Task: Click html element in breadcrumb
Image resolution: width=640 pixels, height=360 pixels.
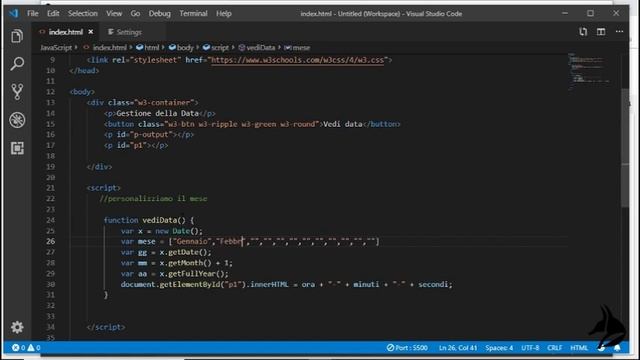Action: [151, 48]
